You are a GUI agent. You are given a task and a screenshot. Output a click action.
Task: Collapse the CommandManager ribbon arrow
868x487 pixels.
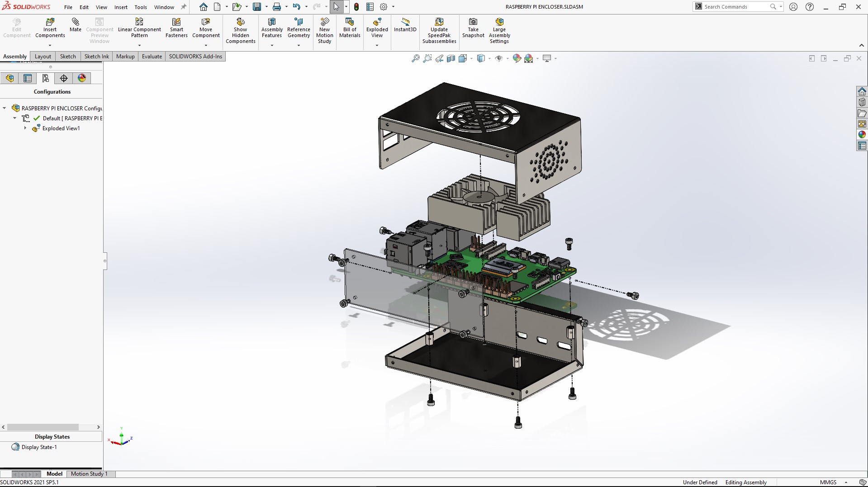(x=861, y=45)
